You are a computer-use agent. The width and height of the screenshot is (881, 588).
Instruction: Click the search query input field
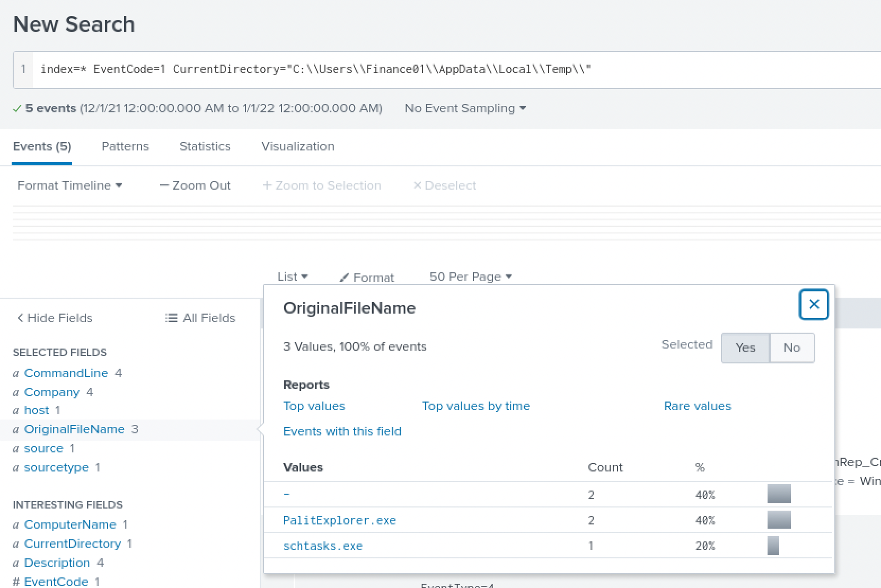(x=456, y=69)
